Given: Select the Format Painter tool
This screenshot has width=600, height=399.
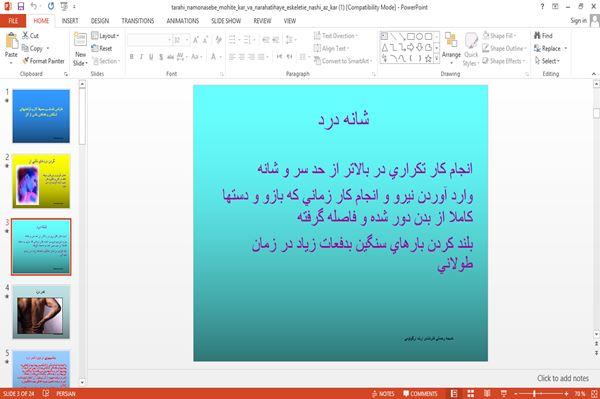Looking at the screenshot, I should coord(43,61).
